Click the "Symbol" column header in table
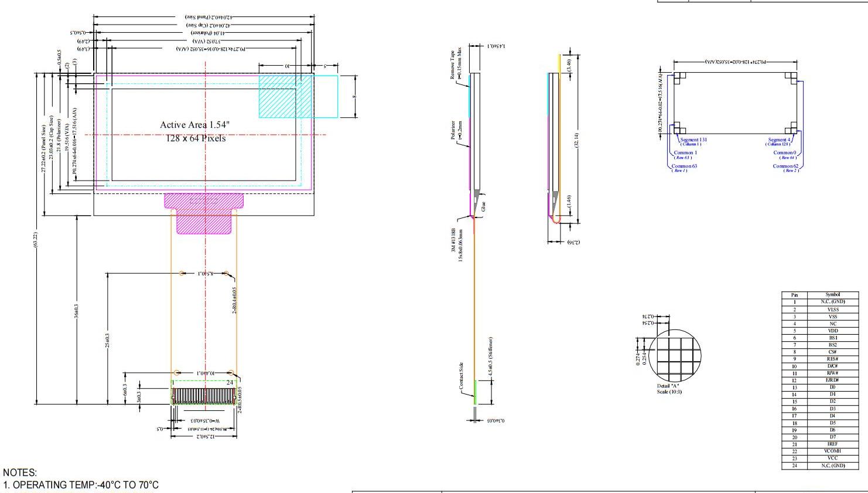 click(x=832, y=295)
